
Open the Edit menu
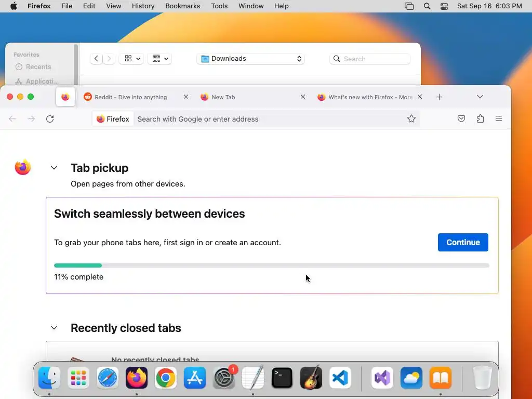tap(89, 6)
